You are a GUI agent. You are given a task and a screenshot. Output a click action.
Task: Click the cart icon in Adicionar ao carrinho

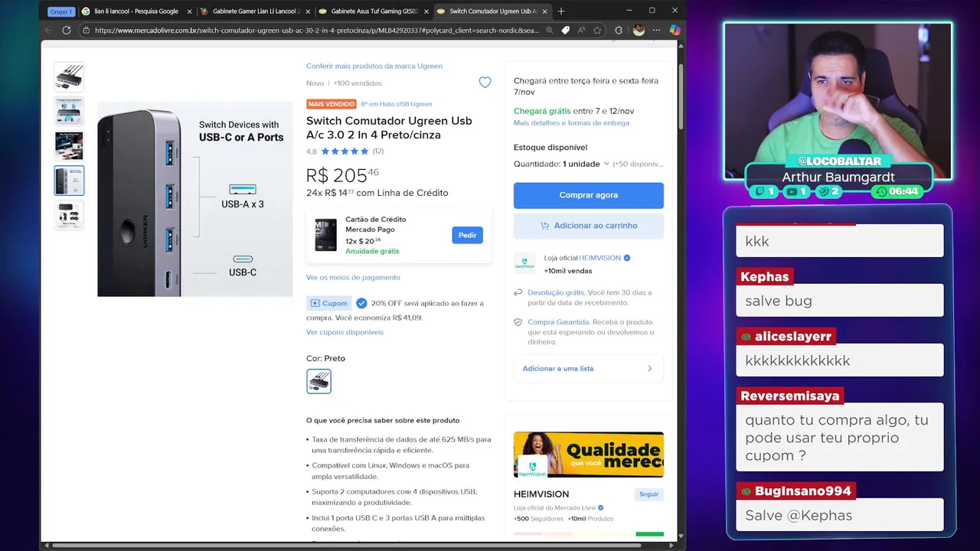544,226
